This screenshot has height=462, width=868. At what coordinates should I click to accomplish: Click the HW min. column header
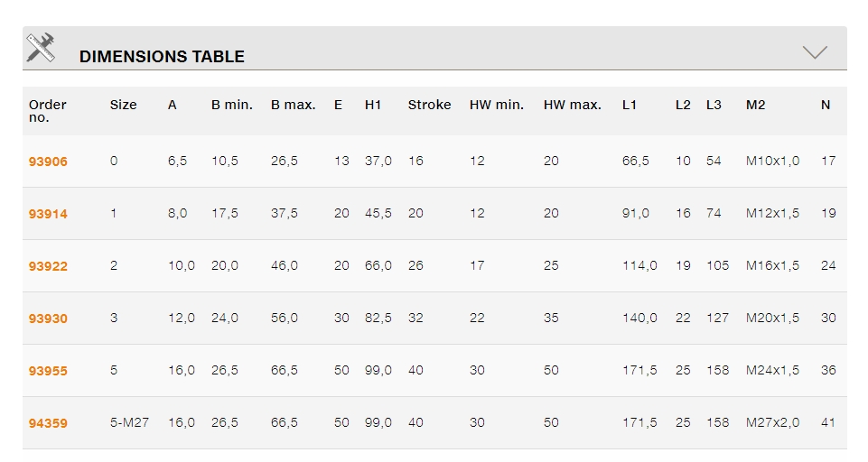coord(497,105)
